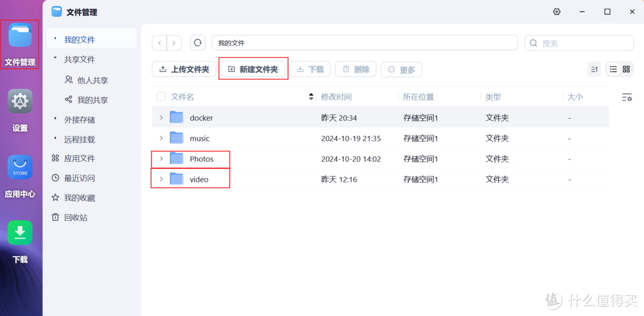Click the file manager title logo
This screenshot has width=644, height=316.
point(56,12)
